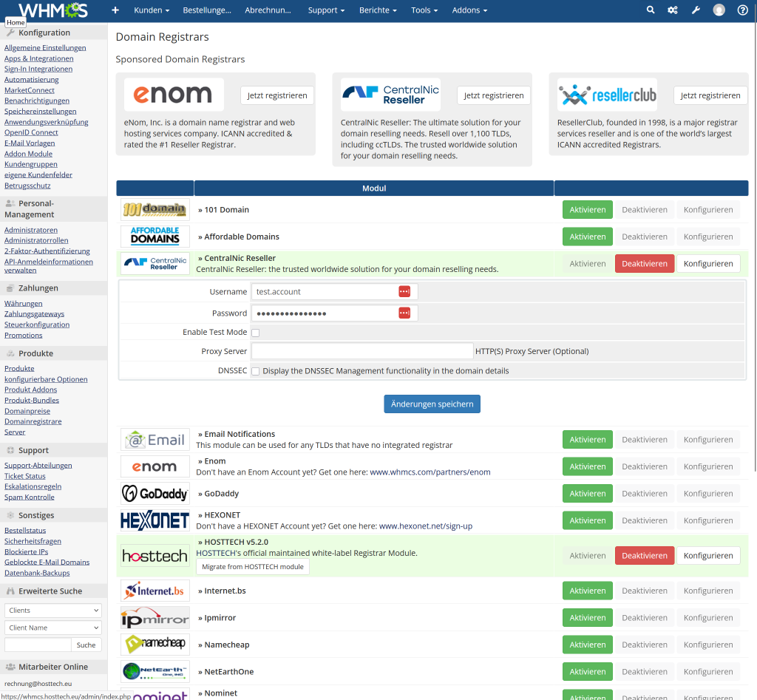Click the password manager icon in Password field
This screenshot has height=700, width=757.
[404, 313]
